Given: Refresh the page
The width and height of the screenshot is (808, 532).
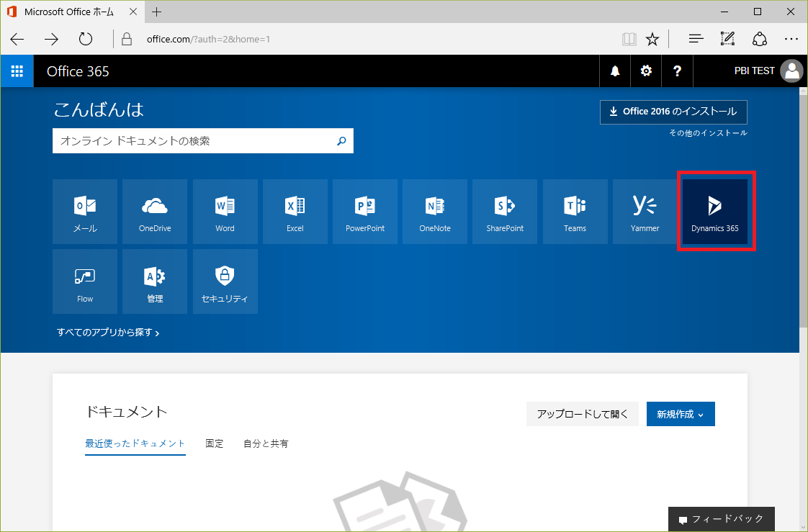Looking at the screenshot, I should pos(86,39).
